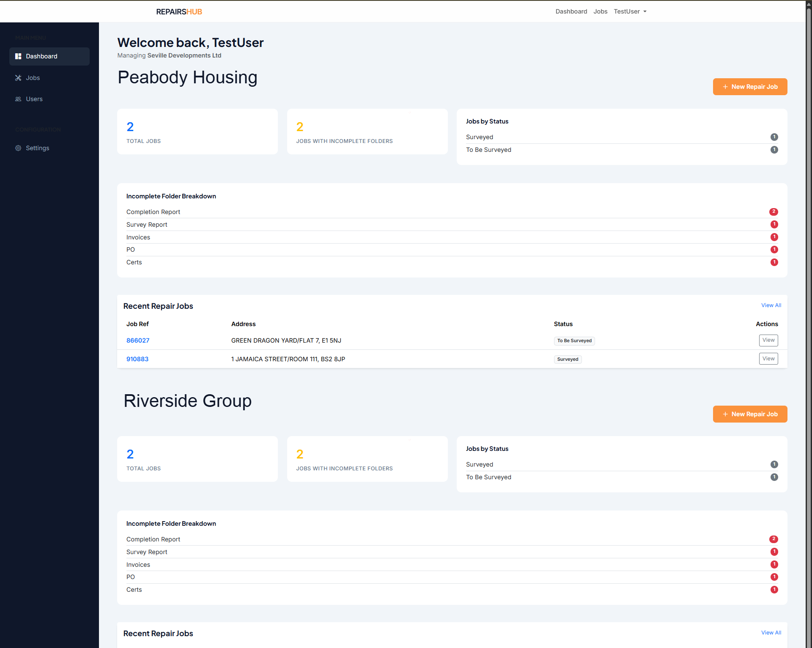
Task: Open job reference 866027
Action: [x=138, y=340]
